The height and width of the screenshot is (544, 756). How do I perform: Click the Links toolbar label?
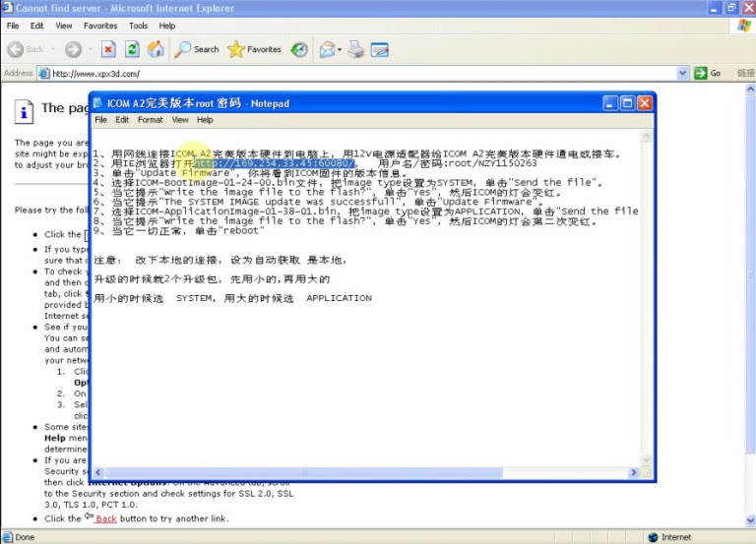[x=745, y=73]
